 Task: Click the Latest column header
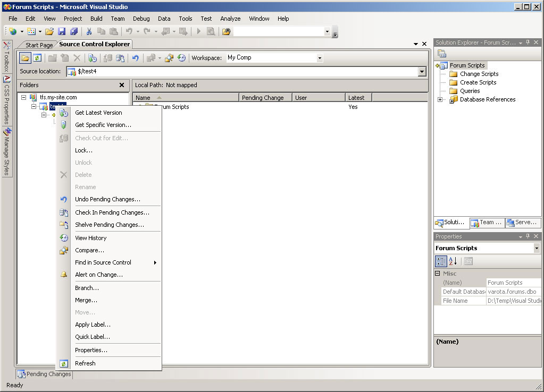358,98
